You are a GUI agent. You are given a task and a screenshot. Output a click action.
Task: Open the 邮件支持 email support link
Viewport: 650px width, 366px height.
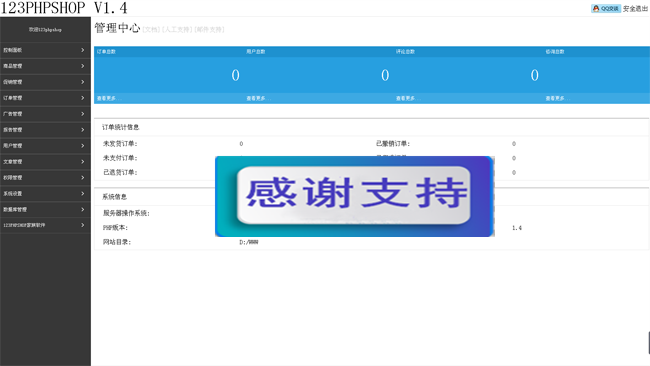pyautogui.click(x=209, y=29)
